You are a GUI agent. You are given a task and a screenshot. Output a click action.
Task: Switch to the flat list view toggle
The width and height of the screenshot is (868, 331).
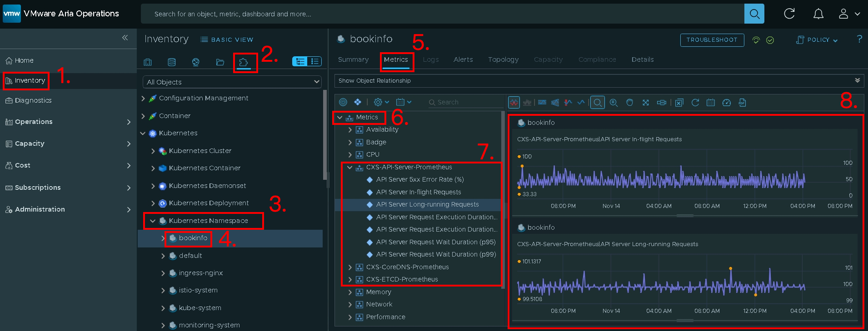click(x=314, y=61)
